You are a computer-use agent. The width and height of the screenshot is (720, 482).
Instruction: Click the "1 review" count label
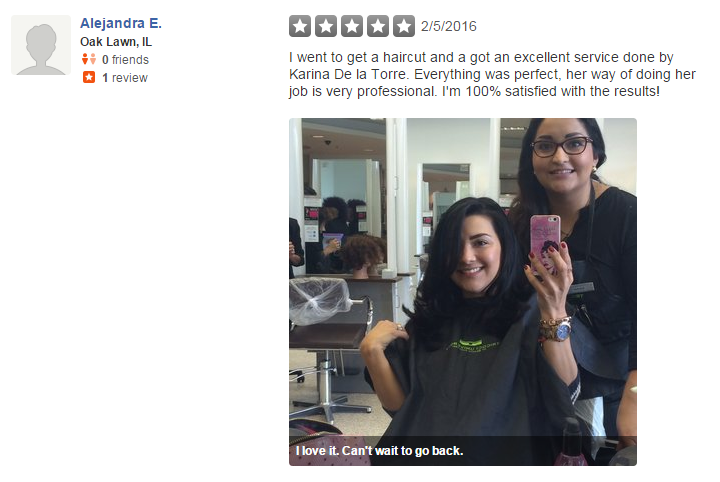pos(125,78)
